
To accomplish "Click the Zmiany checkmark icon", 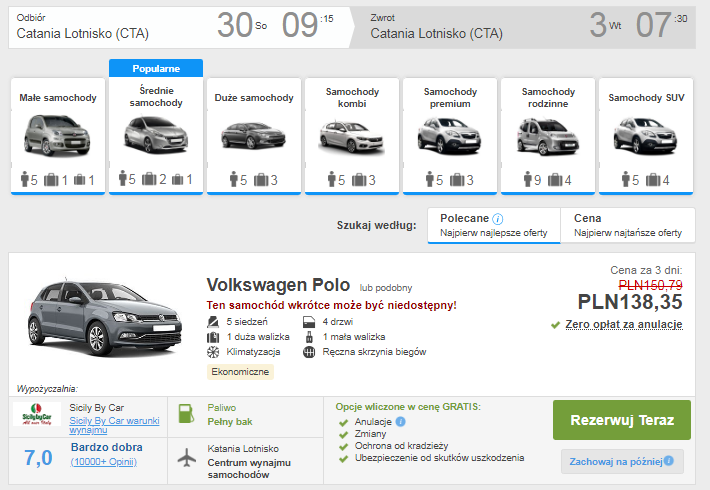I will (343, 435).
